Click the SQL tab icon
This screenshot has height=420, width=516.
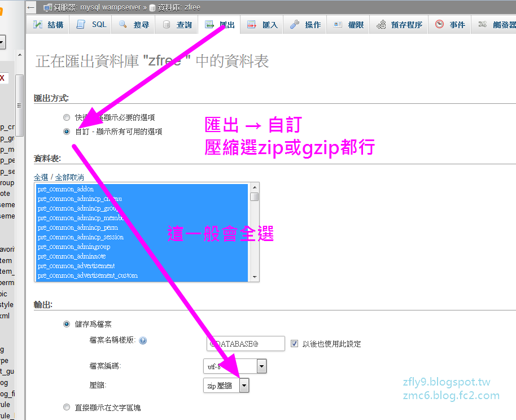(x=81, y=24)
